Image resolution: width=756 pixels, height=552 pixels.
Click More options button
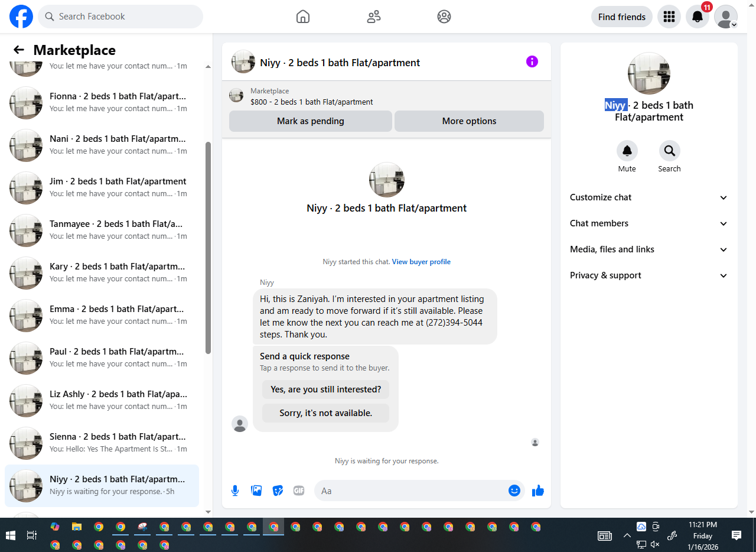click(469, 121)
